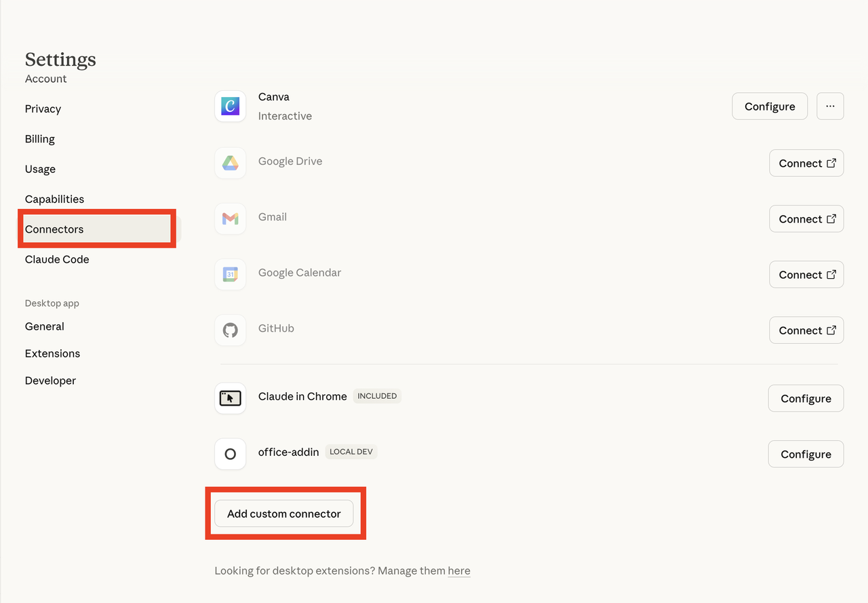The width and height of the screenshot is (868, 603).
Task: Configure the office-addin connector
Action: click(x=806, y=454)
